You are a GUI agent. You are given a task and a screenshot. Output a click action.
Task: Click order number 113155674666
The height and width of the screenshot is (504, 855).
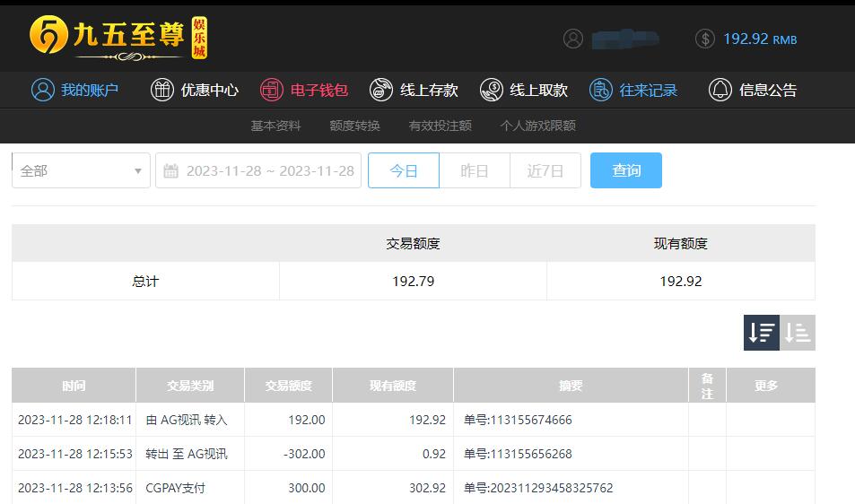[518, 420]
